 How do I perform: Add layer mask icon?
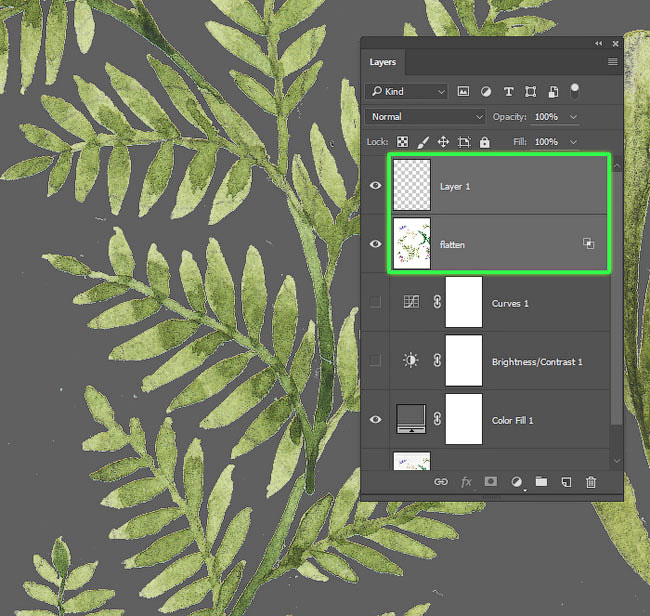coord(491,481)
